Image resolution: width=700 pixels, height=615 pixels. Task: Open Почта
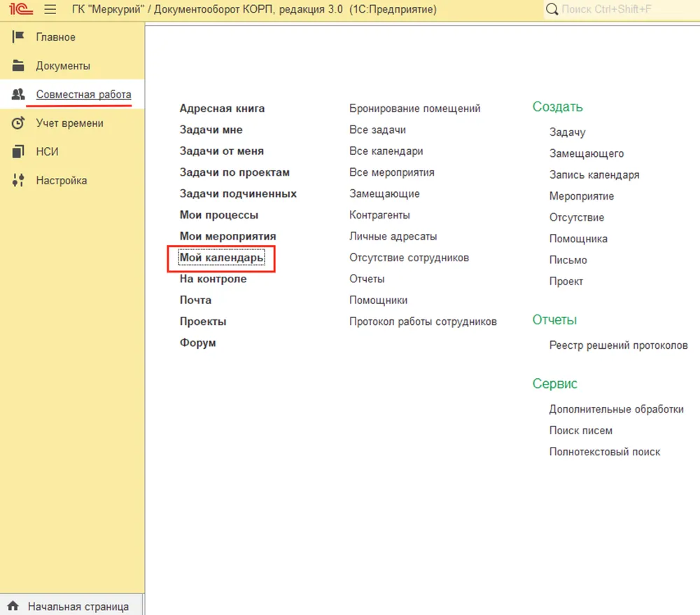[195, 300]
